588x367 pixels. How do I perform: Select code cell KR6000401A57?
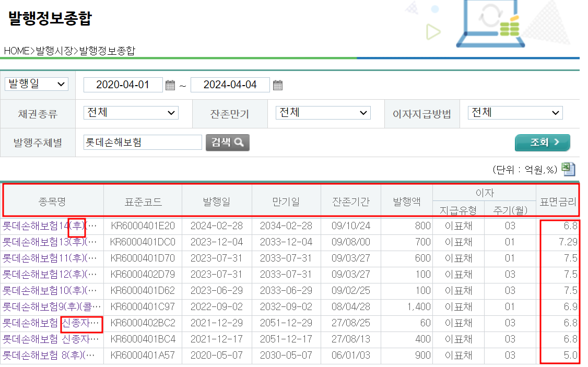point(143,356)
